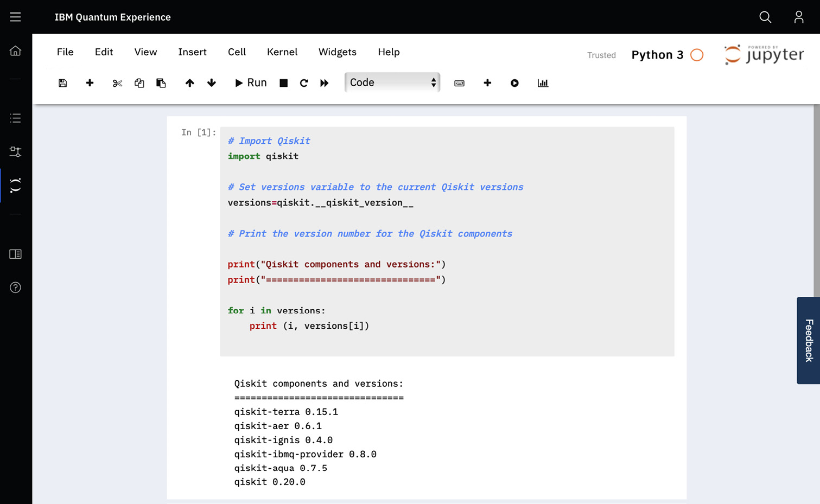Image resolution: width=820 pixels, height=504 pixels.
Task: Open the circuit composer sidebar icon
Action: pos(15,151)
